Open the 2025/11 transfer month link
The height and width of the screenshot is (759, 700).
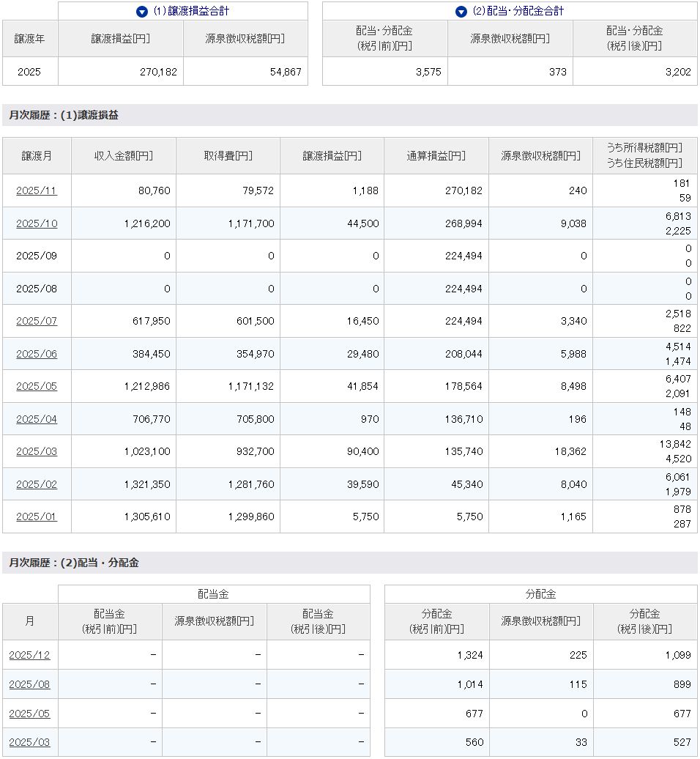point(37,190)
